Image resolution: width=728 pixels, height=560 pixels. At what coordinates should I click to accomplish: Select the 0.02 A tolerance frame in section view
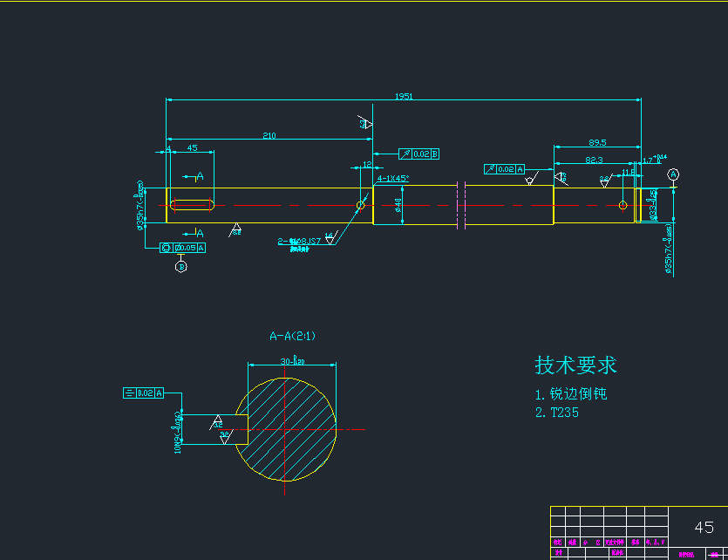coord(142,393)
